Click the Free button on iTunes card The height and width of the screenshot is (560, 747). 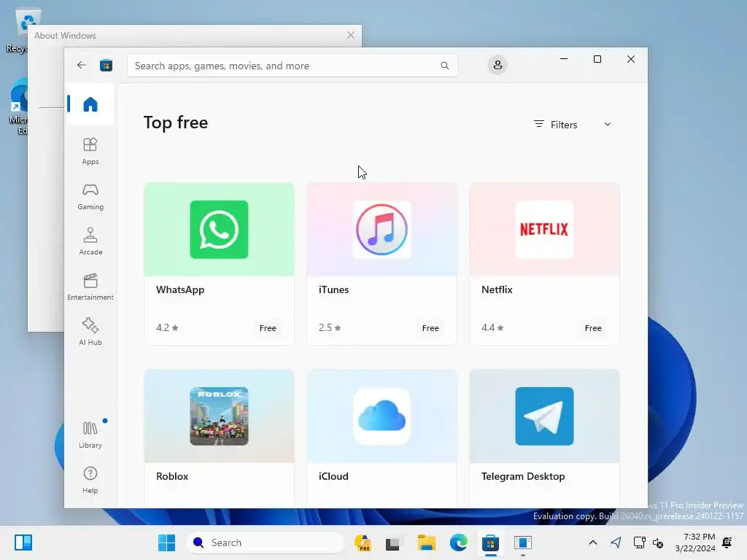coord(430,327)
